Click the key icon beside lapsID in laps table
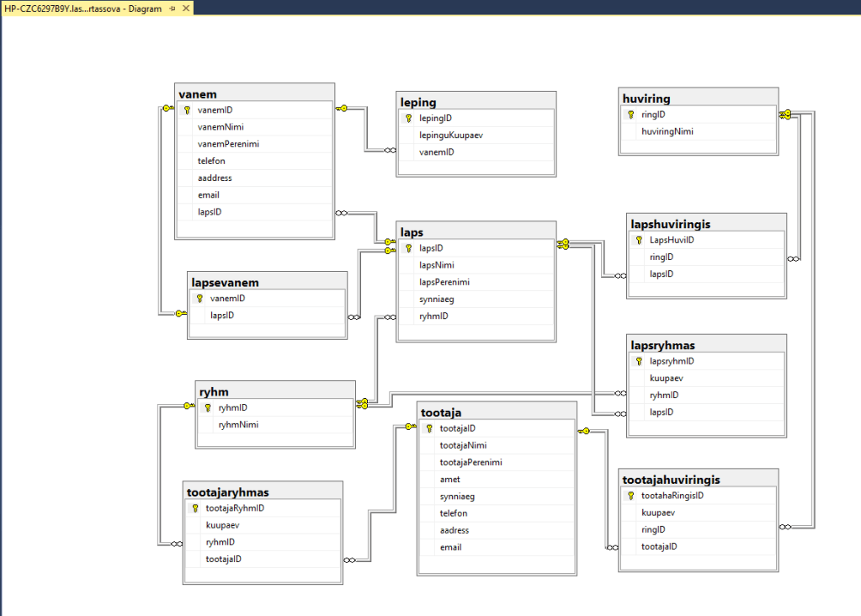Screen dimensions: 861x616 pyautogui.click(x=408, y=248)
